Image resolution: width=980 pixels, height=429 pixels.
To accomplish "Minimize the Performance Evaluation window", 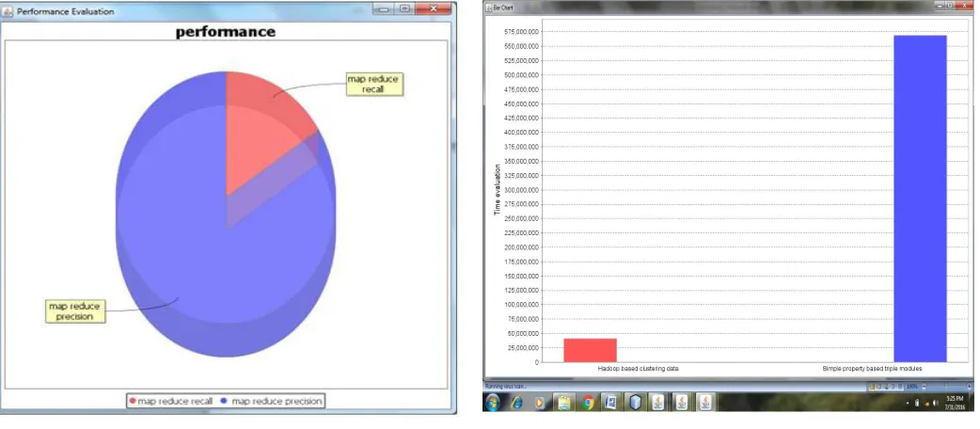I will [384, 8].
